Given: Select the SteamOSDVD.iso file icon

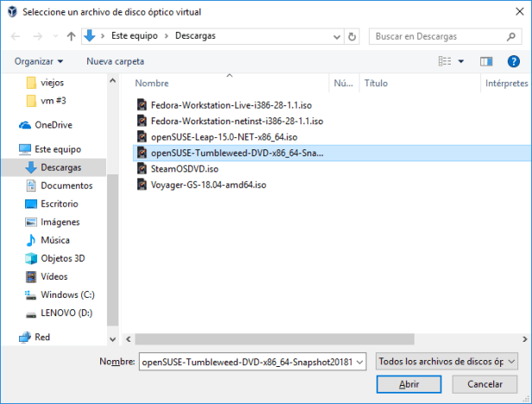Looking at the screenshot, I should [143, 168].
